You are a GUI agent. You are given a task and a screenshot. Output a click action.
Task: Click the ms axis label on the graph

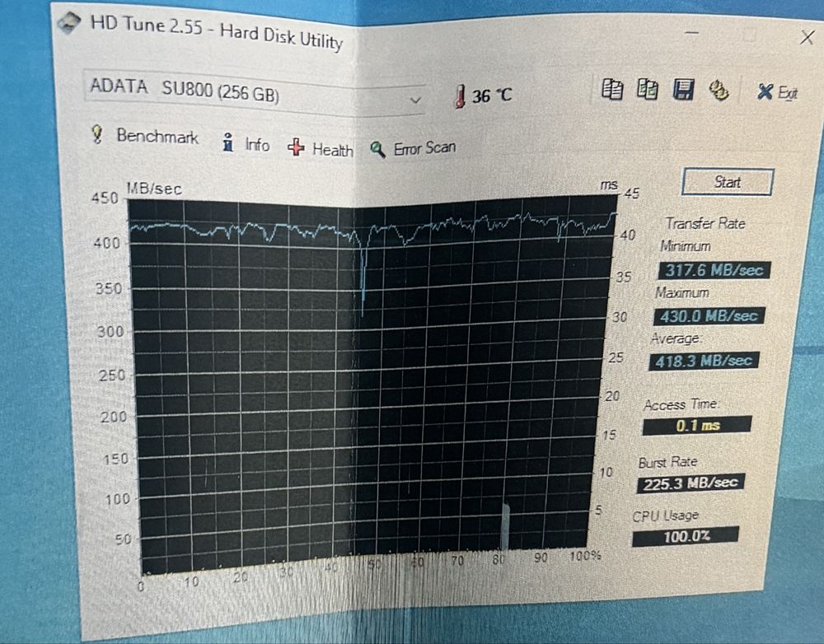click(609, 185)
